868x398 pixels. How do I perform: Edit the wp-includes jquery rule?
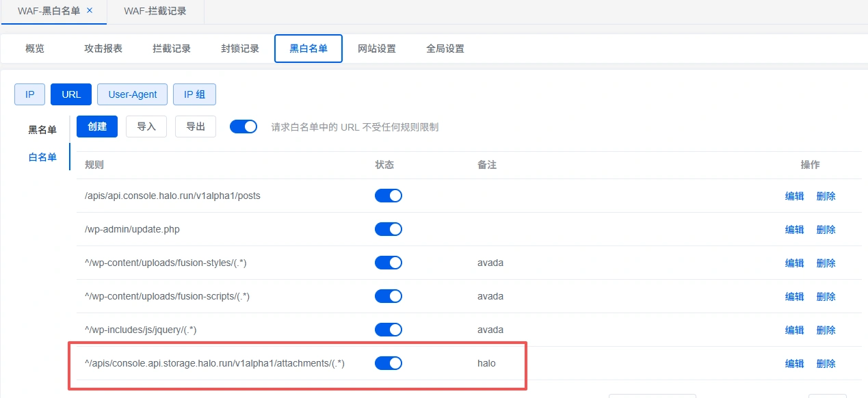(794, 330)
